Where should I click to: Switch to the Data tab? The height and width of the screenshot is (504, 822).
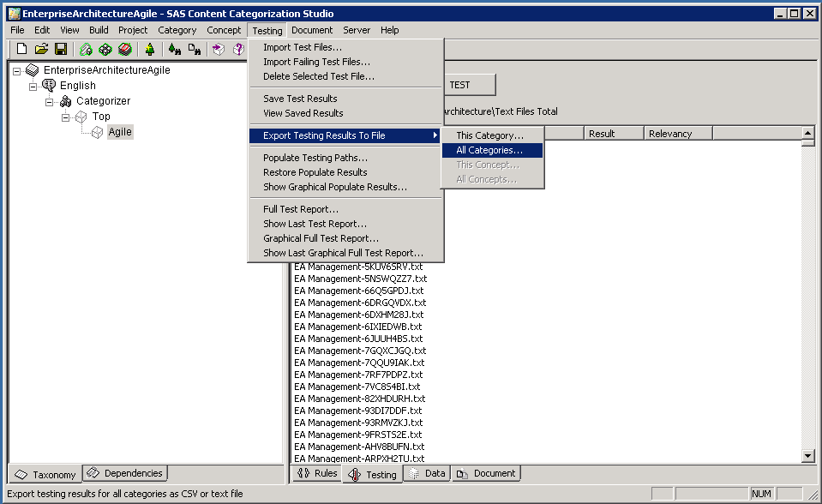427,473
